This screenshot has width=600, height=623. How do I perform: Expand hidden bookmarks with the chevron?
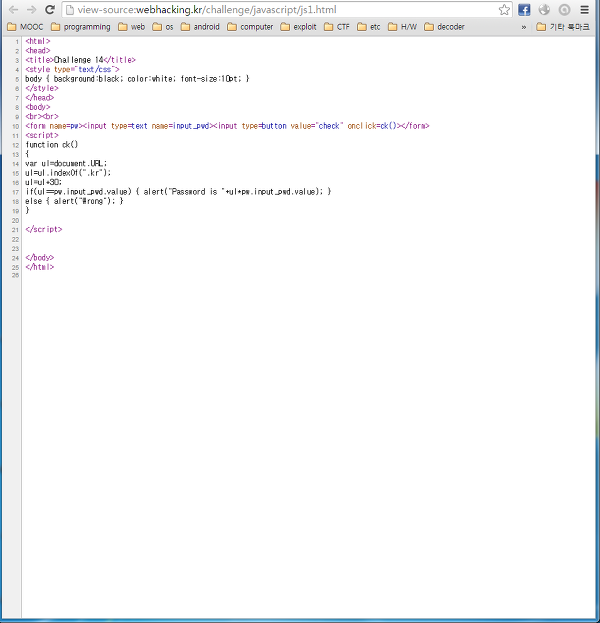pos(524,27)
